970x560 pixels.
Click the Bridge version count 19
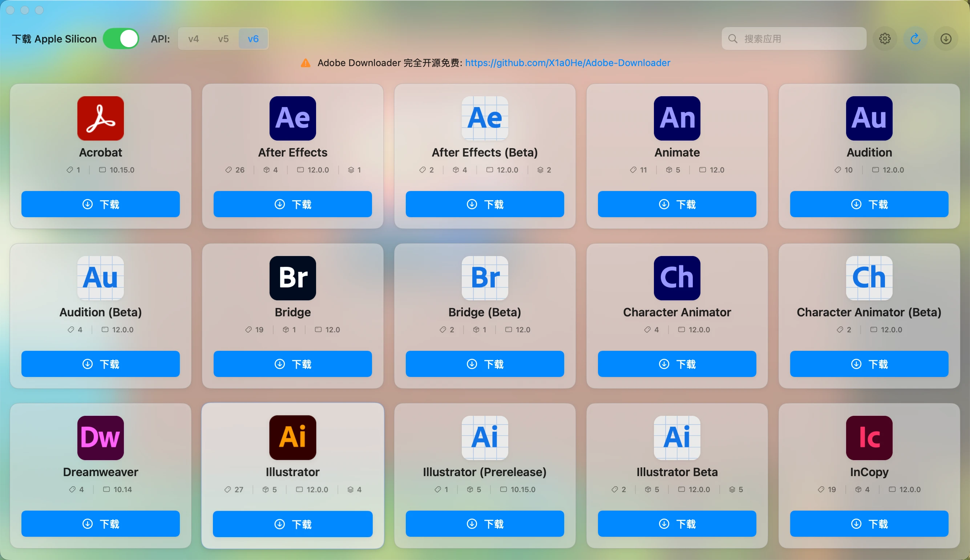click(254, 330)
